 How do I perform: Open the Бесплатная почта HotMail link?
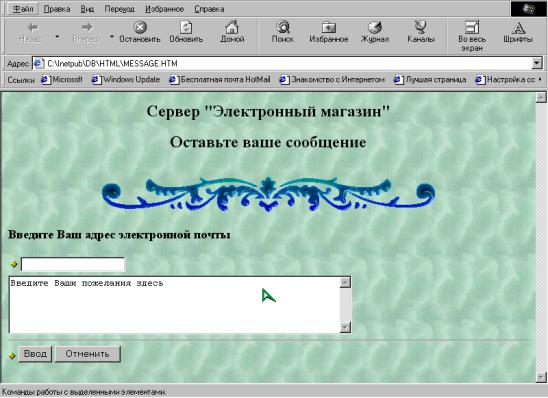pos(220,80)
